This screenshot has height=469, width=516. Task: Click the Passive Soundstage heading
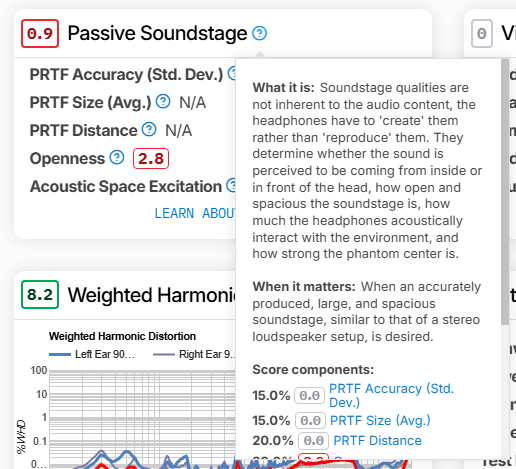(x=157, y=33)
